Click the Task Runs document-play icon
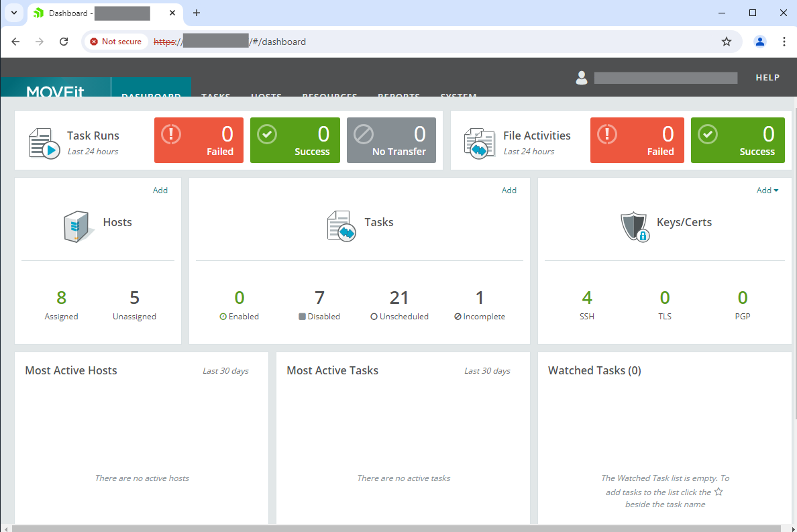Viewport: 797px width, 532px height. [44, 144]
